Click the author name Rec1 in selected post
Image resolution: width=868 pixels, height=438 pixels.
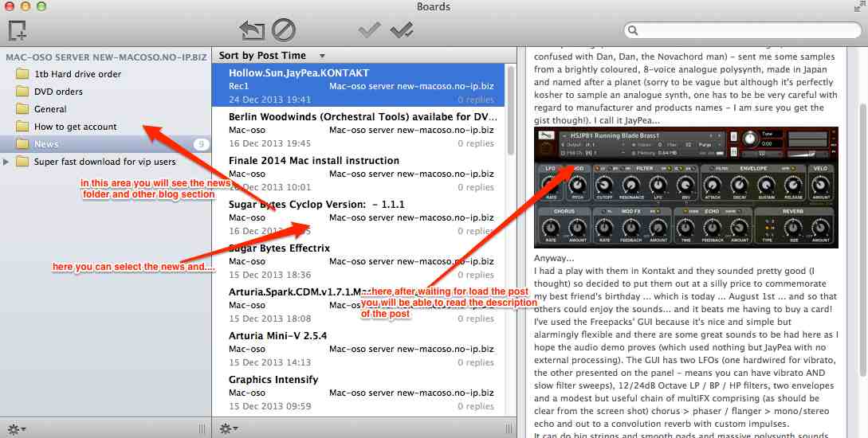coord(238,86)
